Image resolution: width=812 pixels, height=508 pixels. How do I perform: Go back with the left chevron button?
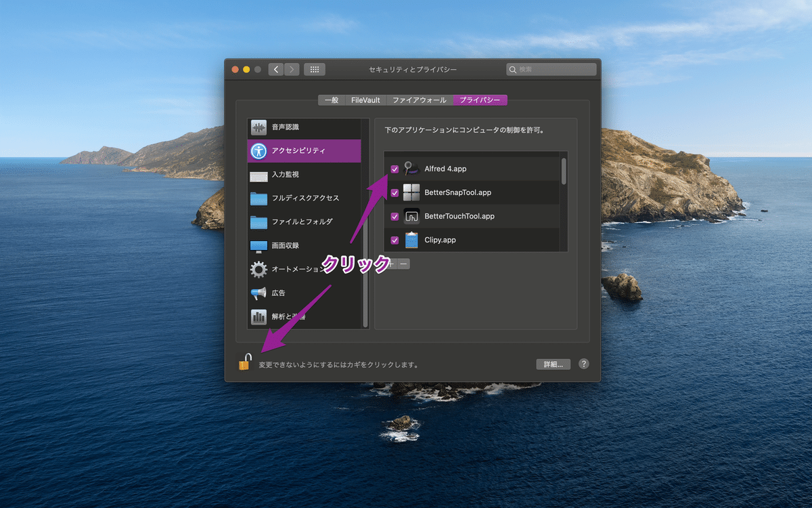tap(276, 69)
